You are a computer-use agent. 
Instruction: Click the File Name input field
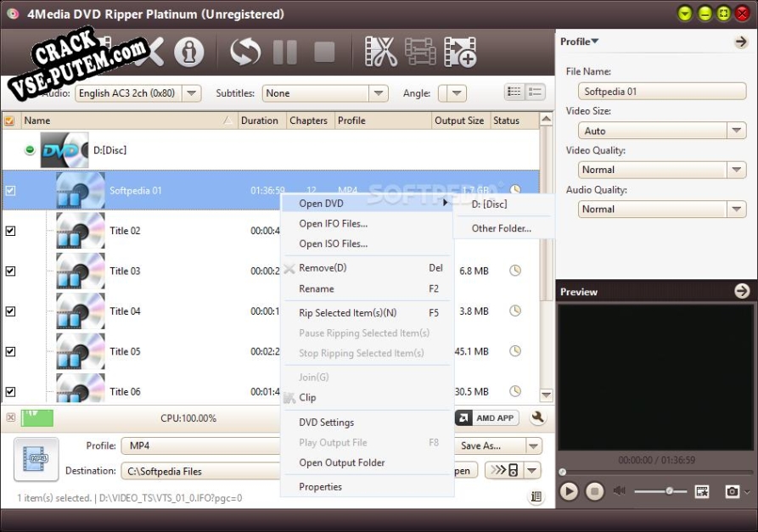click(x=662, y=92)
